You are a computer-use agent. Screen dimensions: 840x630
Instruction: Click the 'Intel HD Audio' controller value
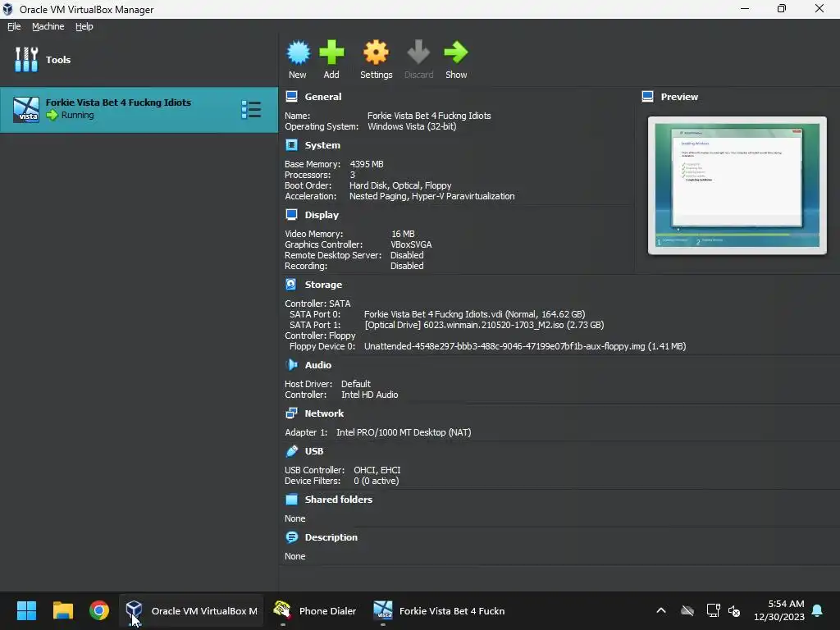click(370, 395)
